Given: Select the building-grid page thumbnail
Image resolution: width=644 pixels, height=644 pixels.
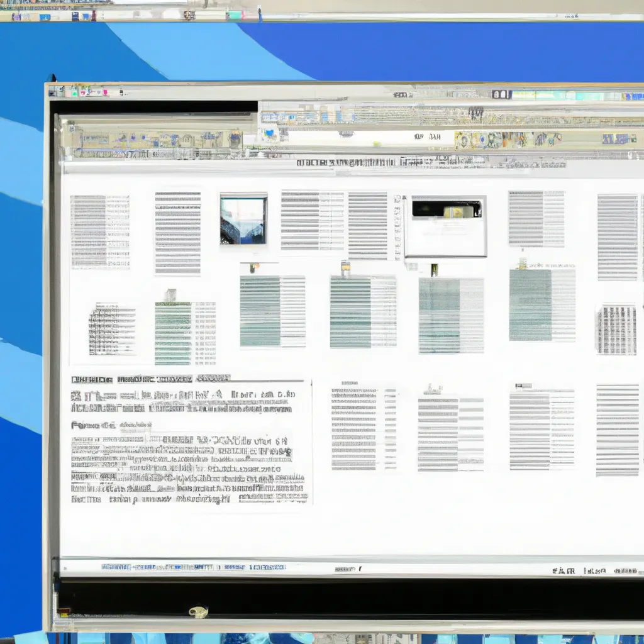Looking at the screenshot, I should pyautogui.click(x=616, y=329).
